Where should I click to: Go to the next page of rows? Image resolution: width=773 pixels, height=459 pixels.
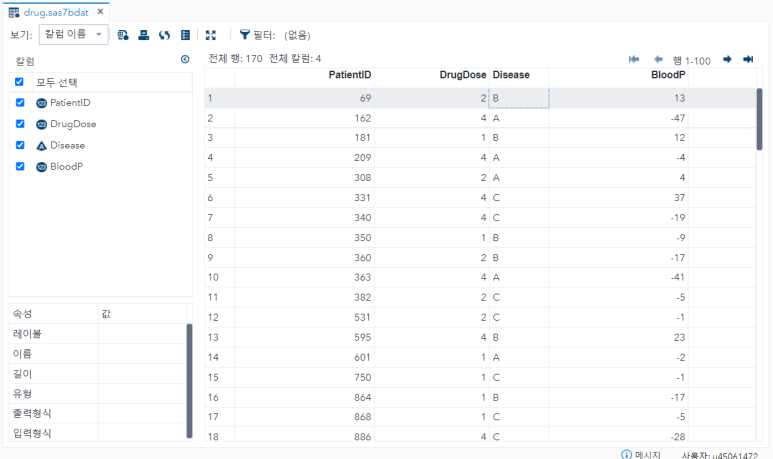click(x=727, y=60)
